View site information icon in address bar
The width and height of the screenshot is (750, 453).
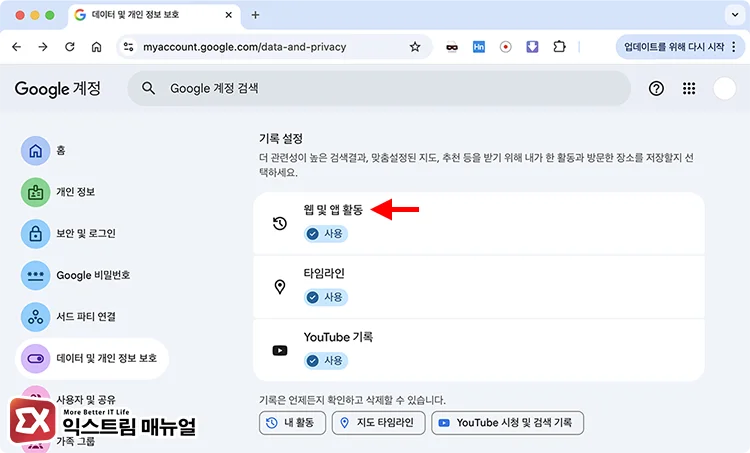pos(129,47)
